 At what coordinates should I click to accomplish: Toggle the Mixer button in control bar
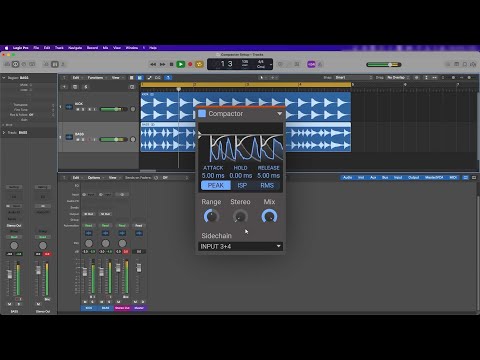pyautogui.click(x=55, y=64)
